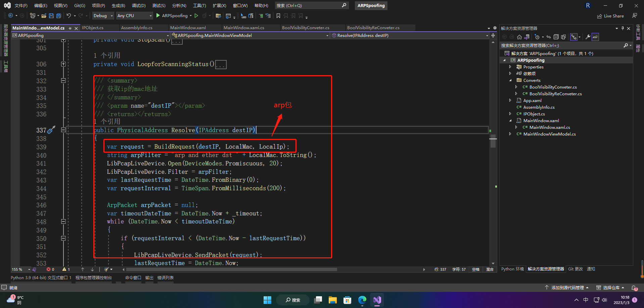This screenshot has width=644, height=308.
Task: Open the 调试(D) menu
Action: click(x=139, y=5)
